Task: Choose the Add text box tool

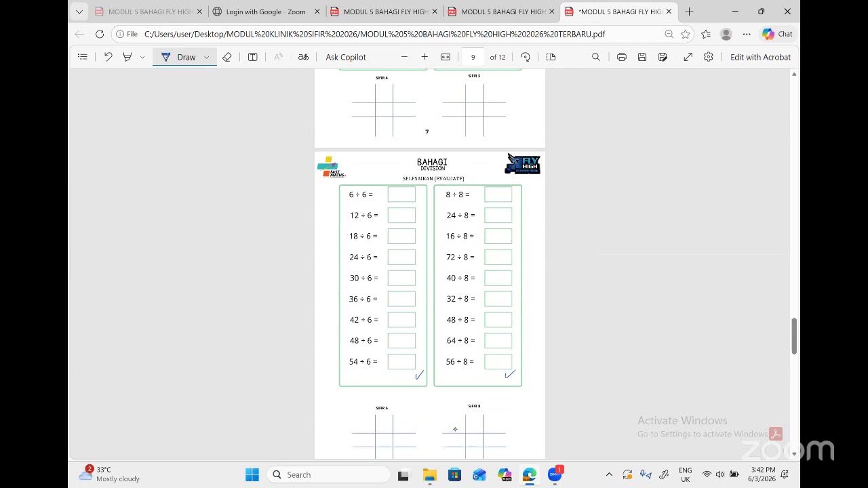Action: point(252,57)
